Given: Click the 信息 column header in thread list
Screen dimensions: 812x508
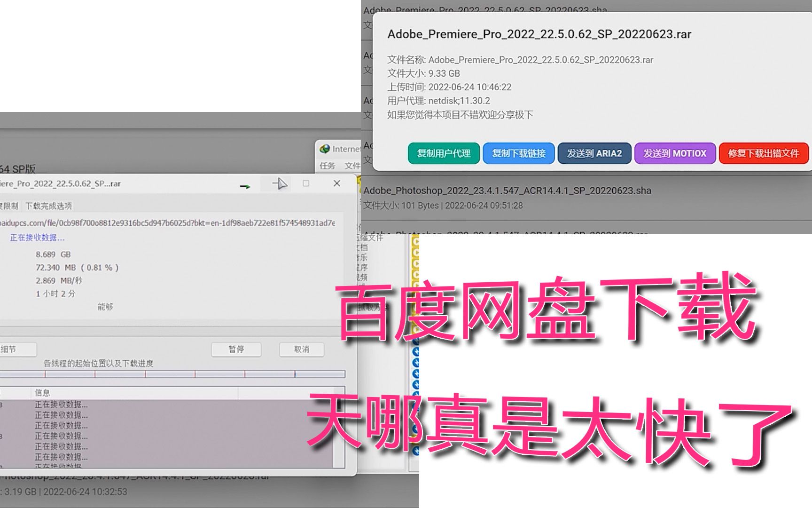Looking at the screenshot, I should [42, 393].
